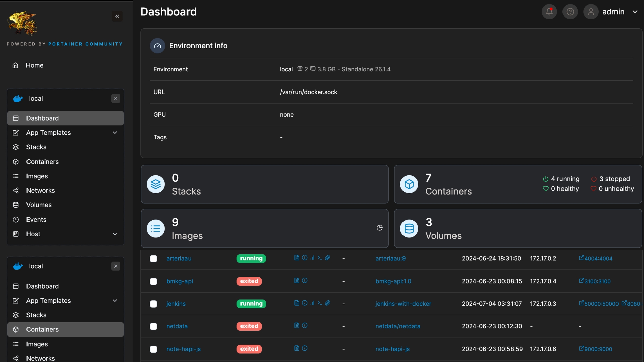Tick the checkbox for netdata container
The height and width of the screenshot is (362, 644).
pyautogui.click(x=153, y=326)
